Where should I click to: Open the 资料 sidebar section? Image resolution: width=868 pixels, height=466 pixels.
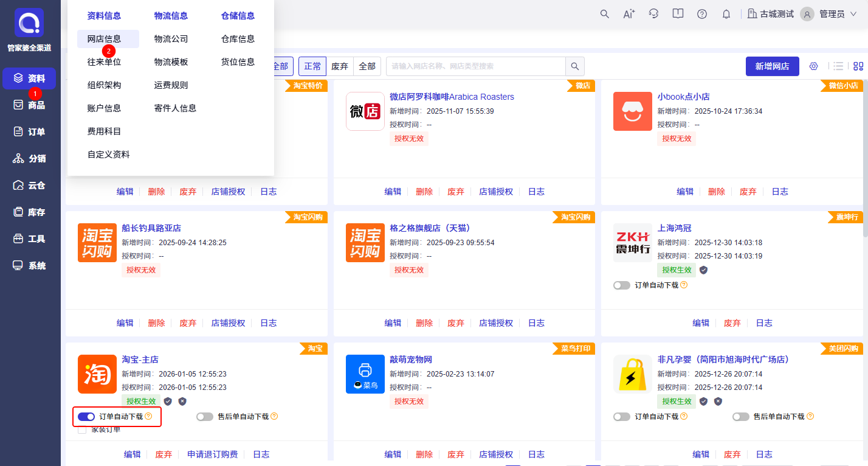coord(29,78)
